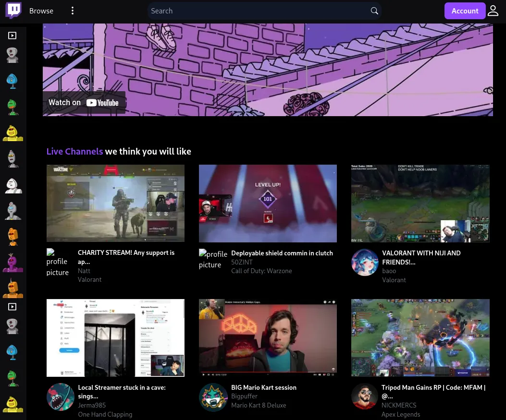Open Natt's Warzone charity stream thumbnail
The image size is (506, 420).
tap(115, 203)
